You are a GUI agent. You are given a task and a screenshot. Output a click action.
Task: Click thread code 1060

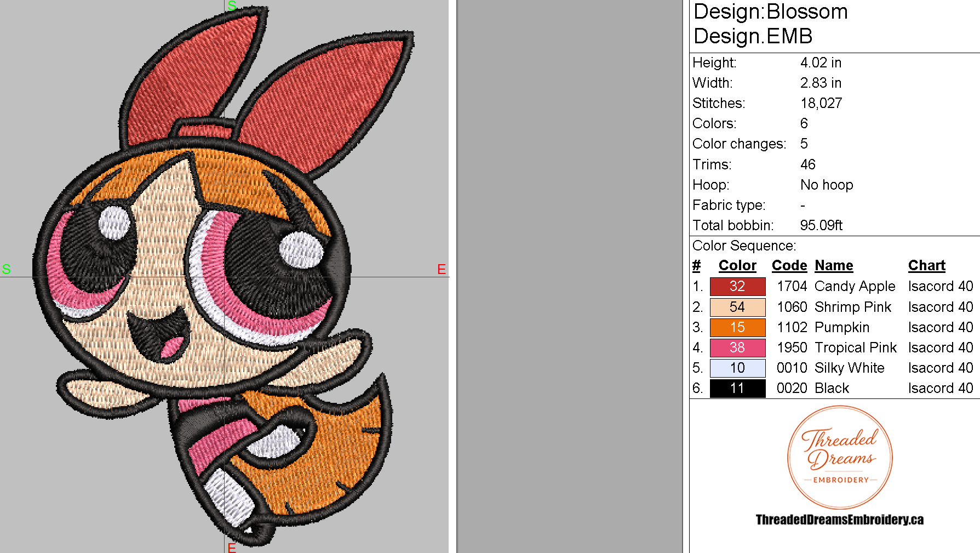tap(792, 307)
